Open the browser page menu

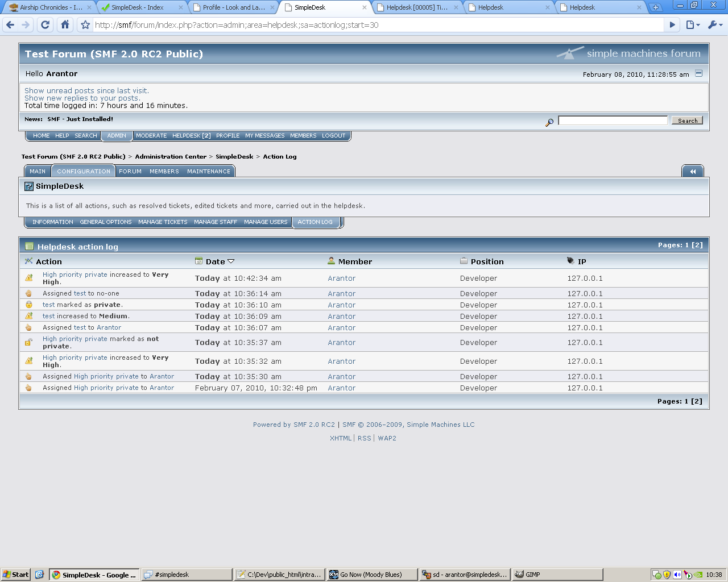click(x=692, y=25)
